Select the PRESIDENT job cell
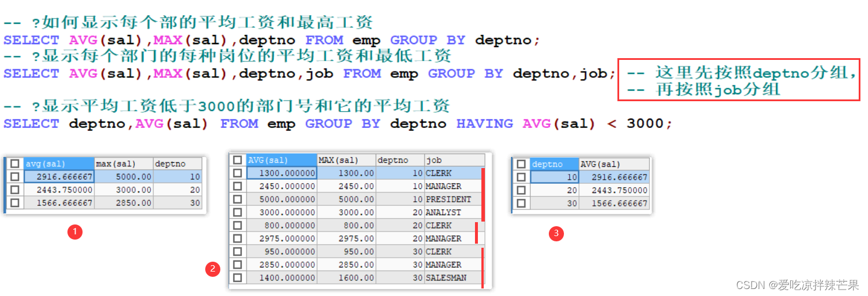The image size is (868, 296). pos(453,199)
